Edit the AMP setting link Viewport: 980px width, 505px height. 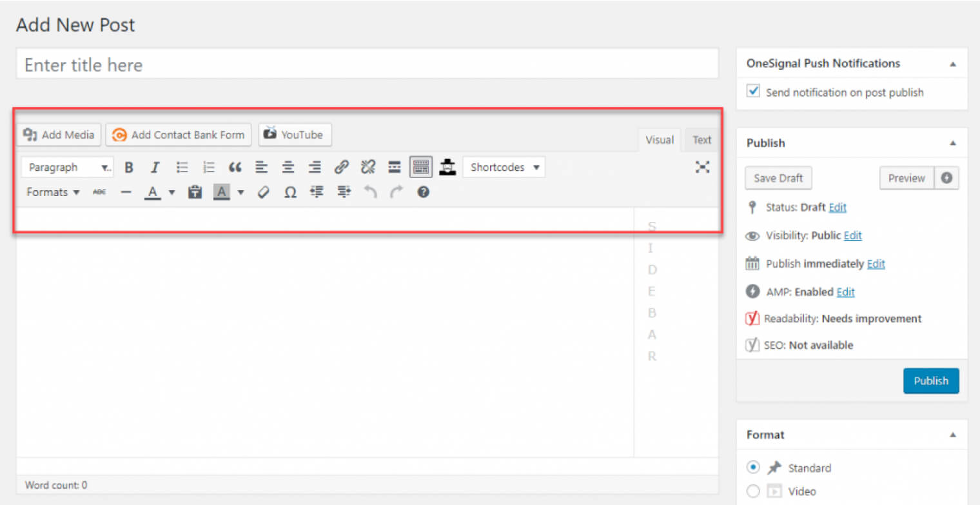point(845,292)
